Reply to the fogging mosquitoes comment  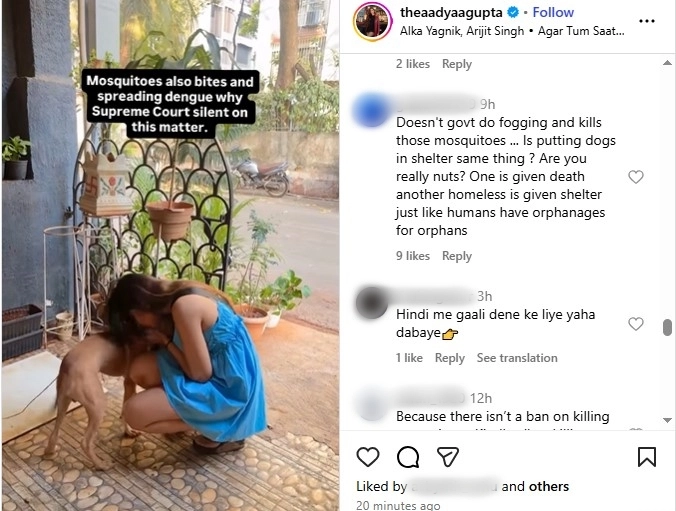point(456,256)
